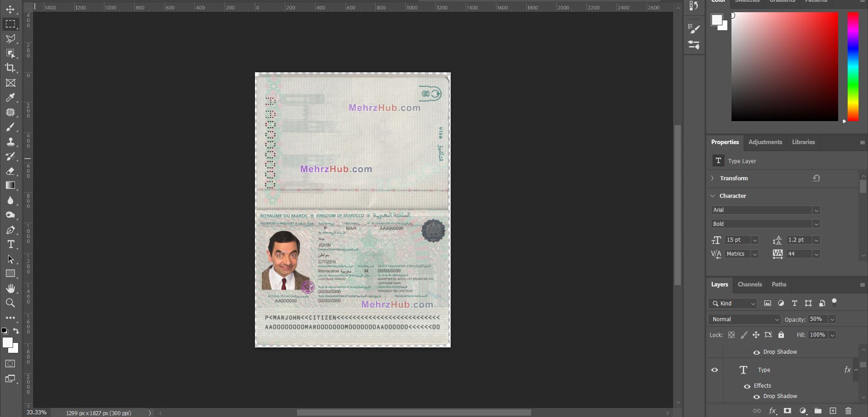The height and width of the screenshot is (417, 868).
Task: Select the Spot Healing Brush tool
Action: pos(10,112)
